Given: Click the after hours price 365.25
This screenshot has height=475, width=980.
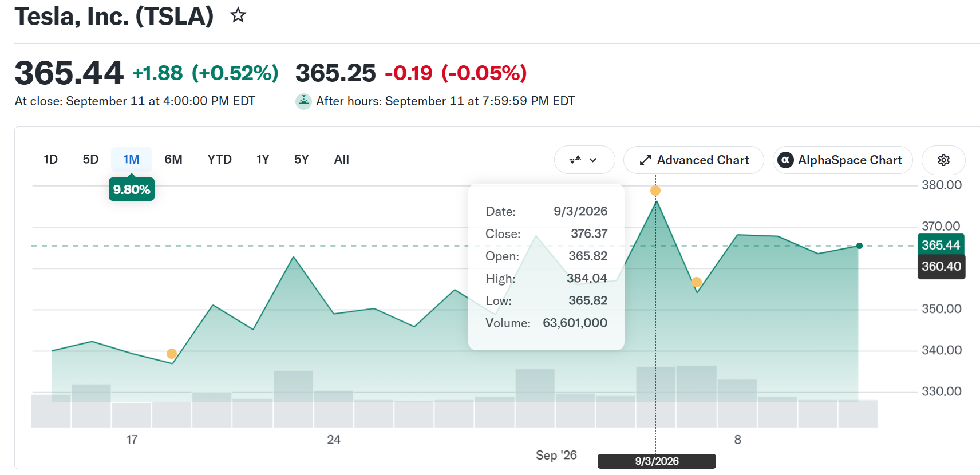Looking at the screenshot, I should [335, 73].
